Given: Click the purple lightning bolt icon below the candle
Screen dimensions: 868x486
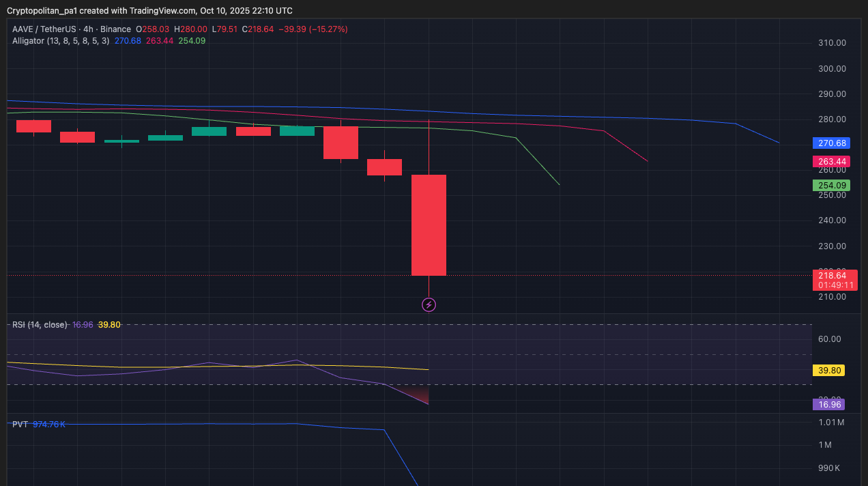Looking at the screenshot, I should (x=429, y=305).
